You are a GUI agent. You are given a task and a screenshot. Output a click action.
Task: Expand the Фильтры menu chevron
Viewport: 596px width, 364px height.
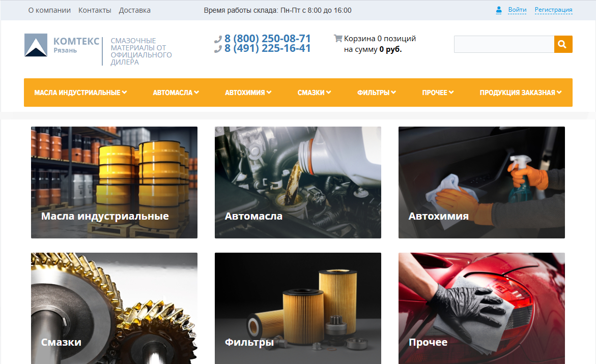click(x=393, y=92)
